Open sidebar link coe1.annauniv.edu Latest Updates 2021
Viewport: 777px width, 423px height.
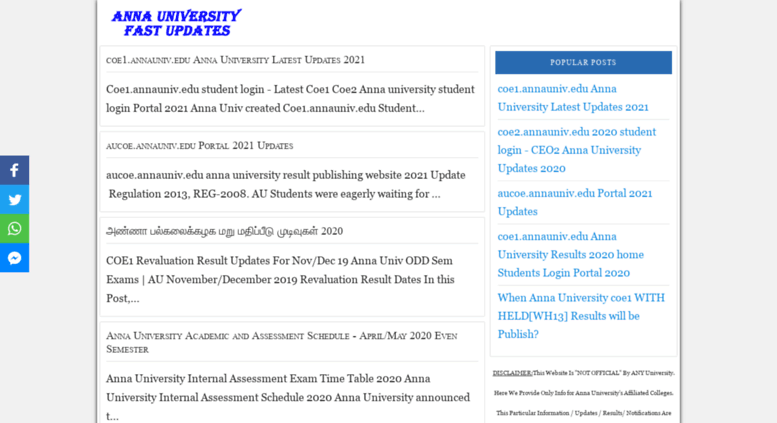572,98
